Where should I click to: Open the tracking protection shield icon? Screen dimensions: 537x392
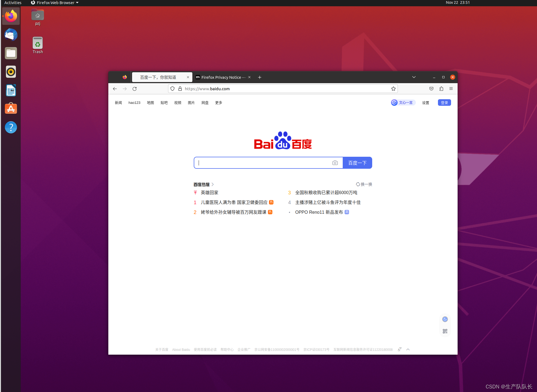pos(172,89)
